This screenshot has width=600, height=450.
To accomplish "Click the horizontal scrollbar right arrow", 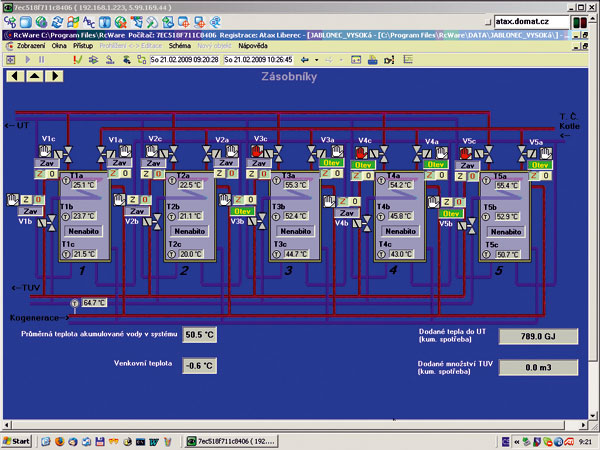I will point(583,425).
